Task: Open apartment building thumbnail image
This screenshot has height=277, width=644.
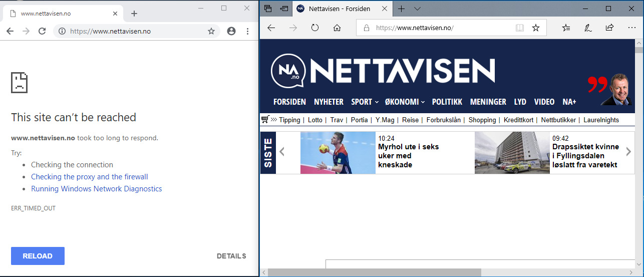Action: pos(512,153)
